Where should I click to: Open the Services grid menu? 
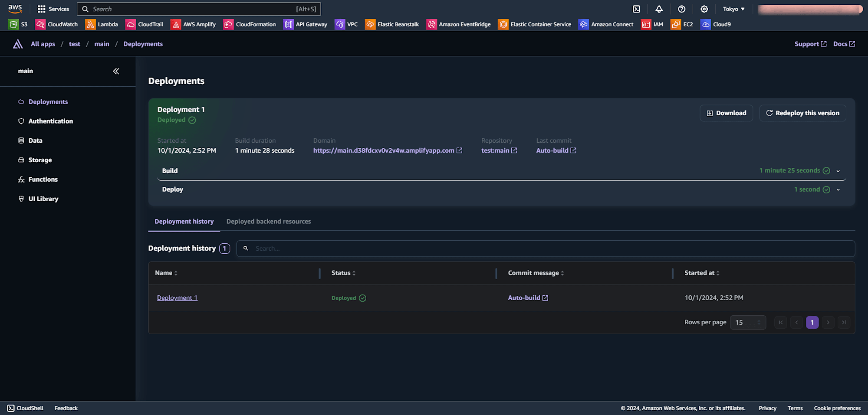(53, 9)
